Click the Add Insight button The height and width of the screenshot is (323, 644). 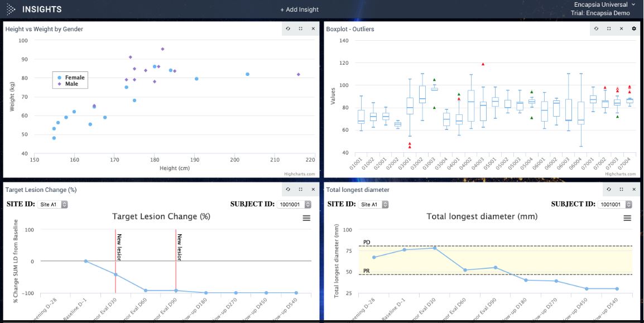pos(300,9)
